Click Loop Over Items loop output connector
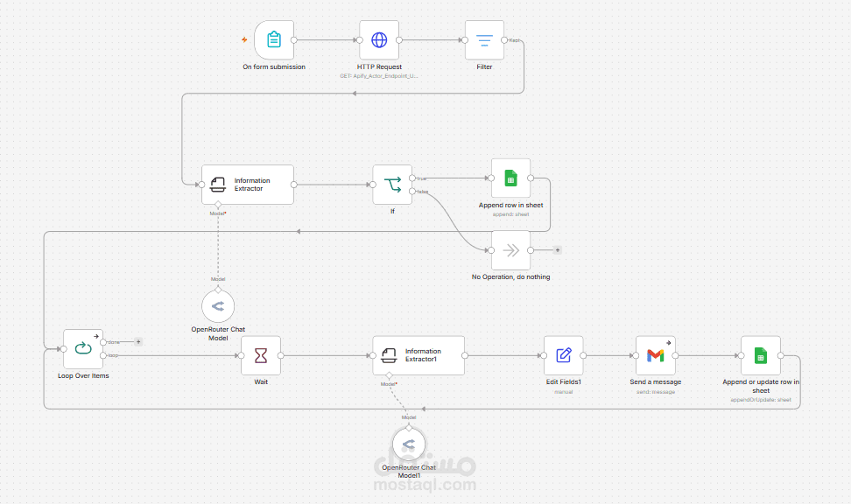Viewport: 851px width, 504px height. pos(103,355)
